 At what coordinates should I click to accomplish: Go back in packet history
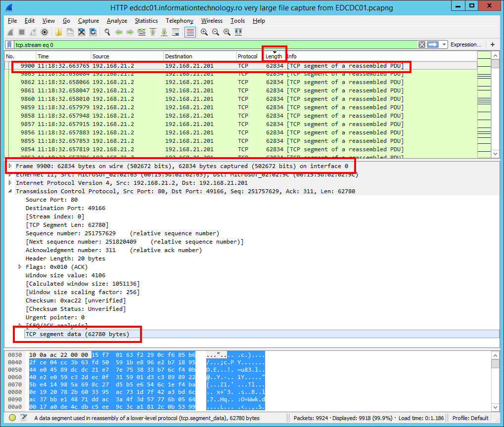pyautogui.click(x=119, y=32)
